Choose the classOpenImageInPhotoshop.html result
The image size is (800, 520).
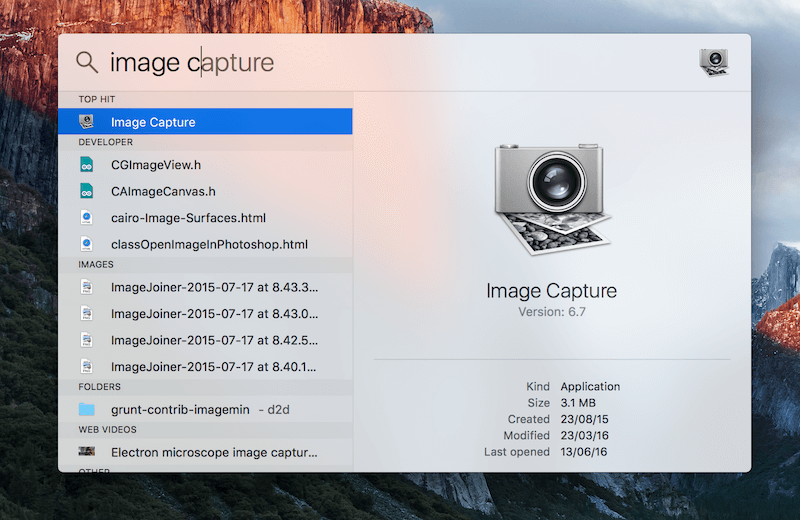click(209, 244)
